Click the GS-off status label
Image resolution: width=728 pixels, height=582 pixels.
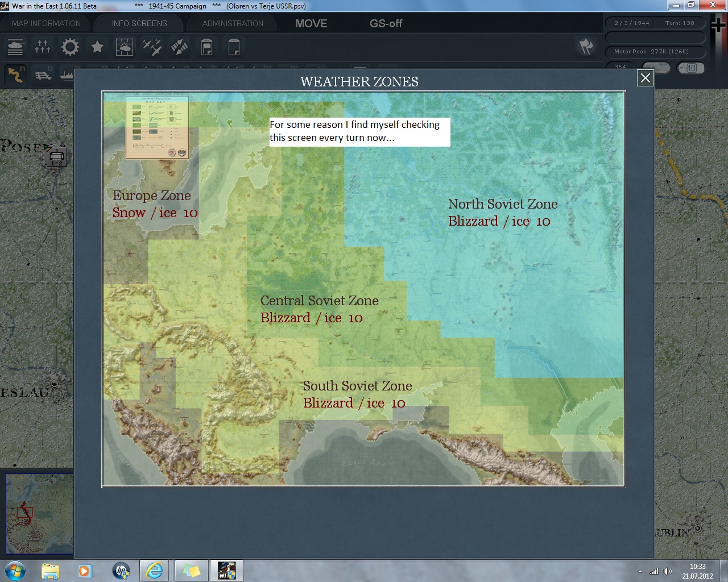tap(386, 23)
